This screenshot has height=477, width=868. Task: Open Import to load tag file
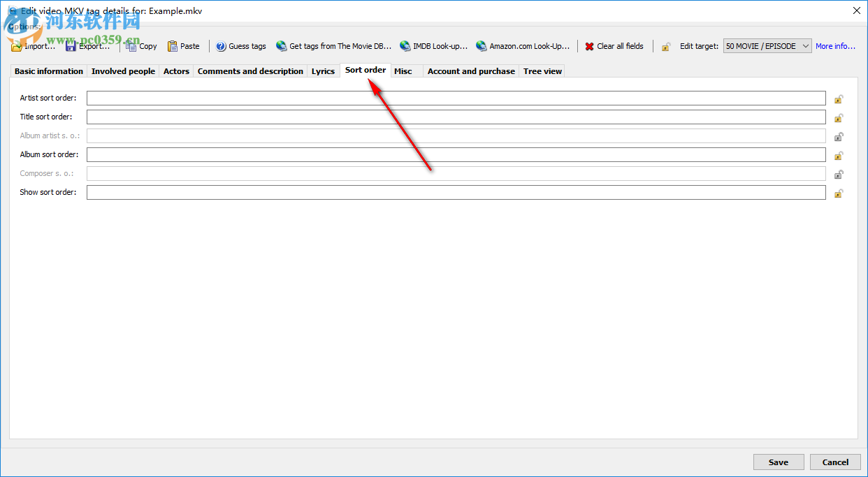(x=33, y=45)
